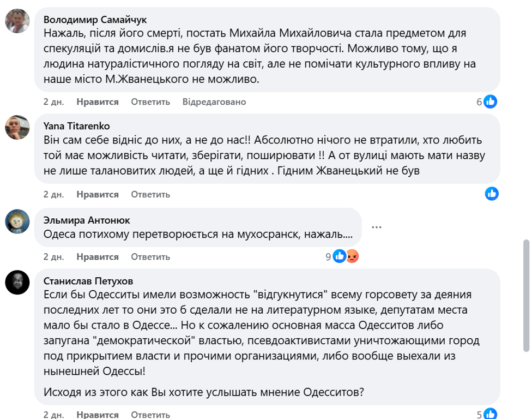
Task: Click Відредаговано on the edited comment
Action: (214, 101)
